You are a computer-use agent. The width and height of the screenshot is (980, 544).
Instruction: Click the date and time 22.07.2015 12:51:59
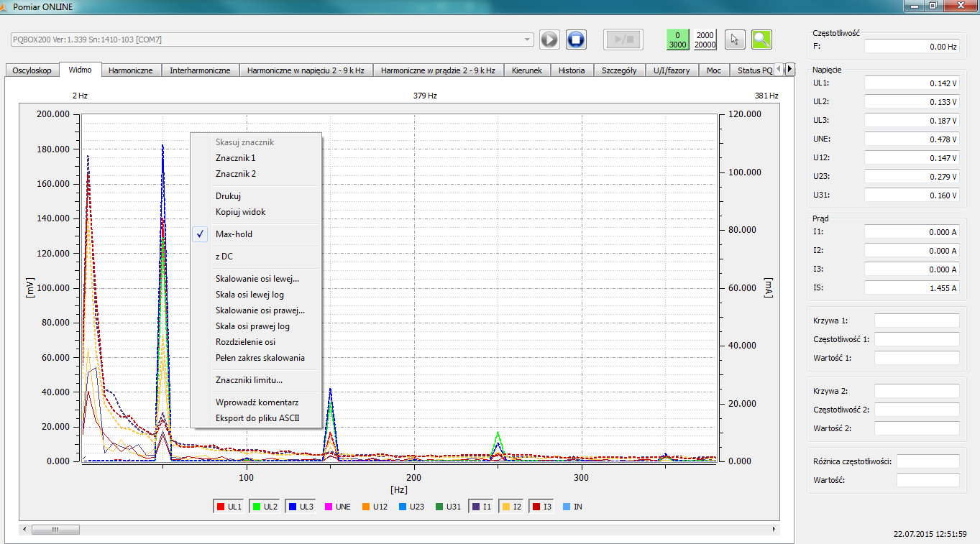930,534
